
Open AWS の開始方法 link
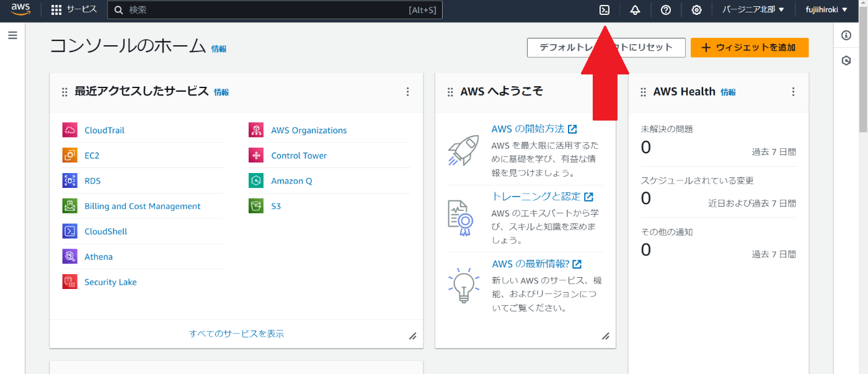coord(534,129)
